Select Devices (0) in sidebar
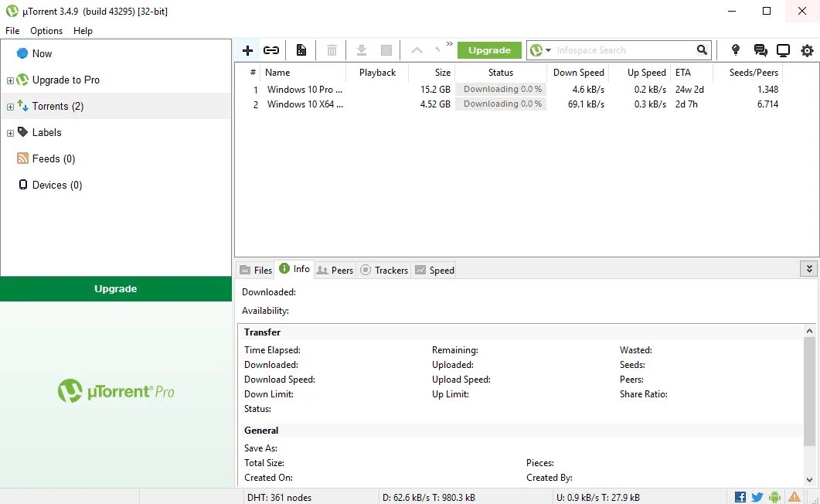 coord(57,185)
